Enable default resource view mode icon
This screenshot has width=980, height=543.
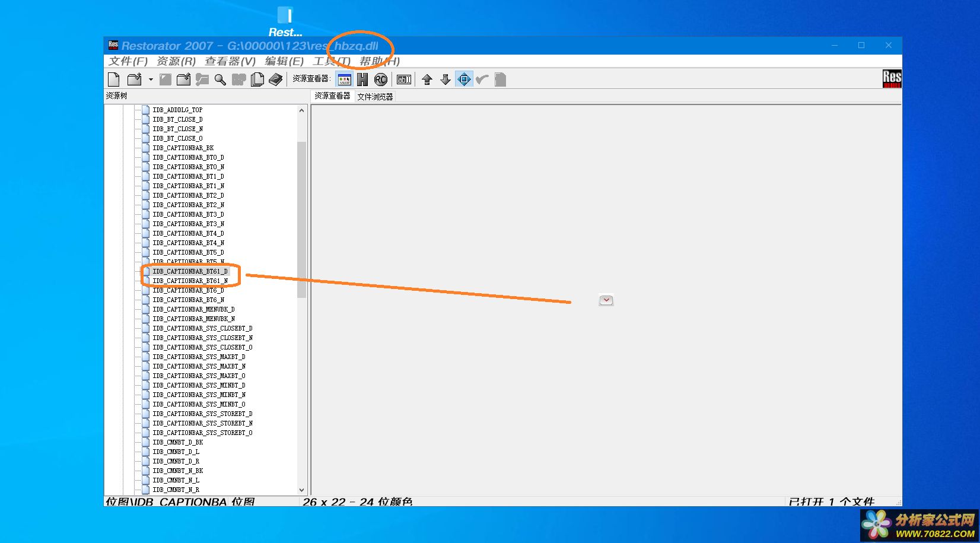pos(344,80)
